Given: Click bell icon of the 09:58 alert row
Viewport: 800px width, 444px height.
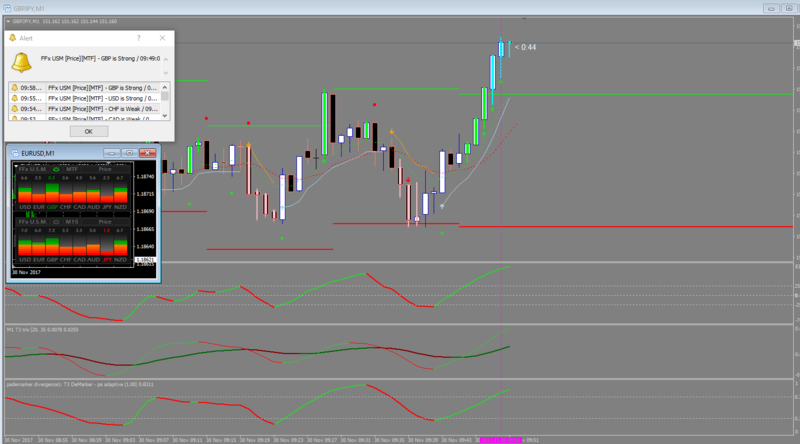Looking at the screenshot, I should [15, 88].
